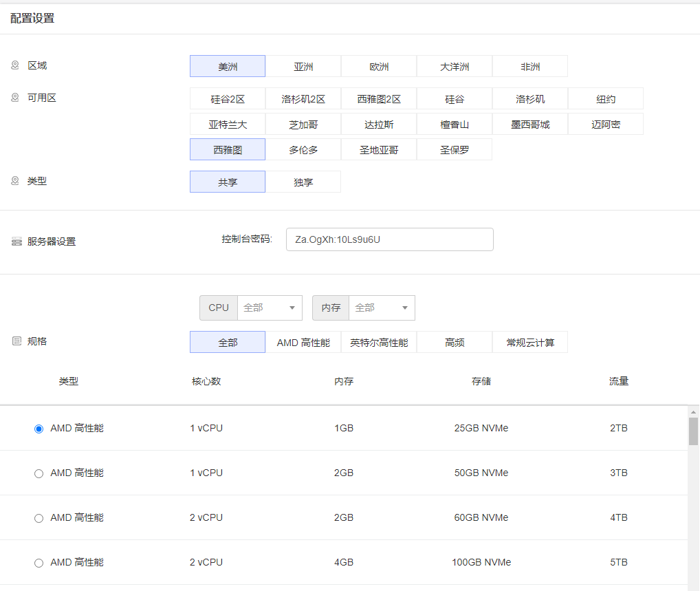Click the 控制台密码 input field
This screenshot has height=591, width=700.
[x=389, y=239]
